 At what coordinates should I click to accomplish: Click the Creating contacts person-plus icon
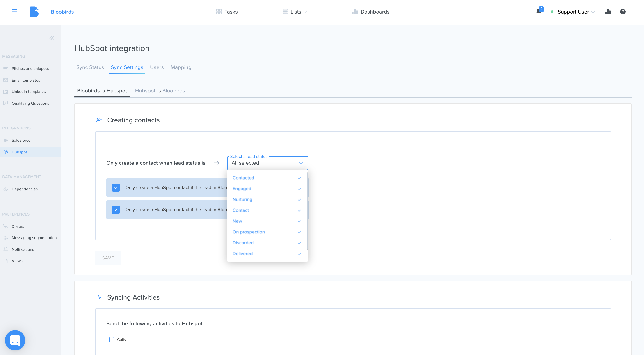(99, 120)
